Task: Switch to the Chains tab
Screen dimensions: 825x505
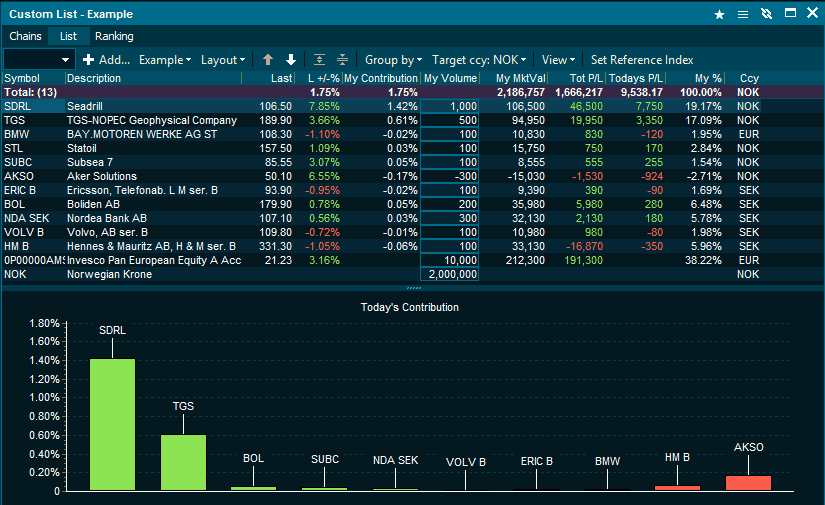Action: pyautogui.click(x=25, y=36)
